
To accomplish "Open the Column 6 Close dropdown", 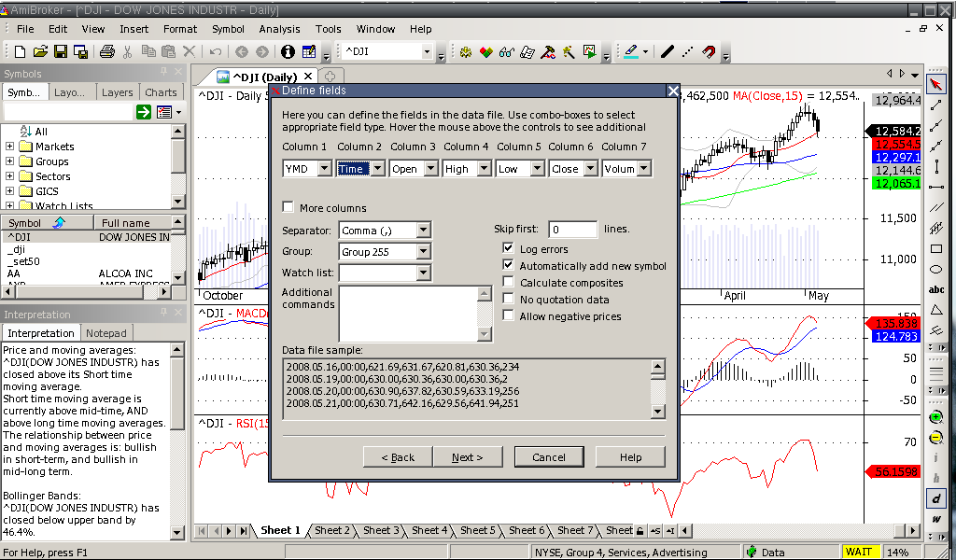I will pos(590,169).
